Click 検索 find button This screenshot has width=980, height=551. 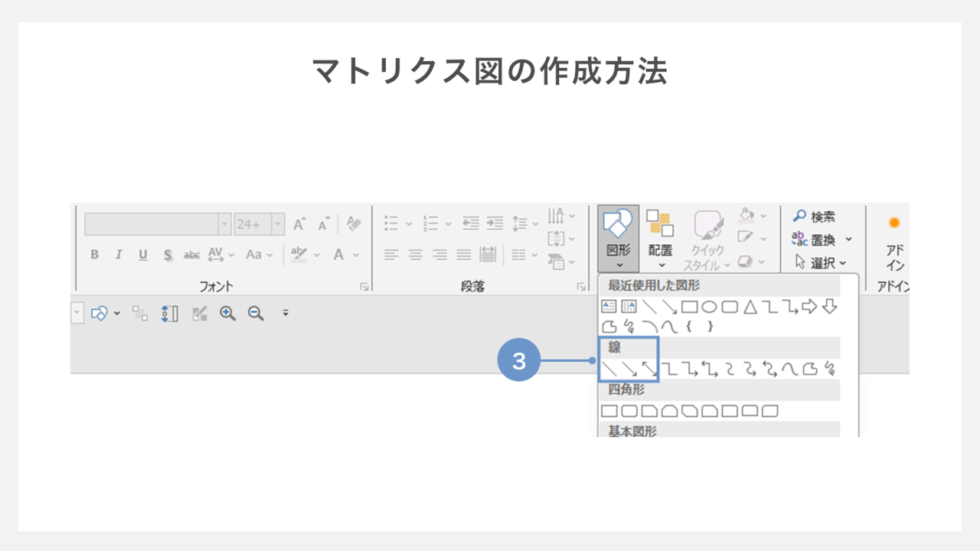pos(815,217)
